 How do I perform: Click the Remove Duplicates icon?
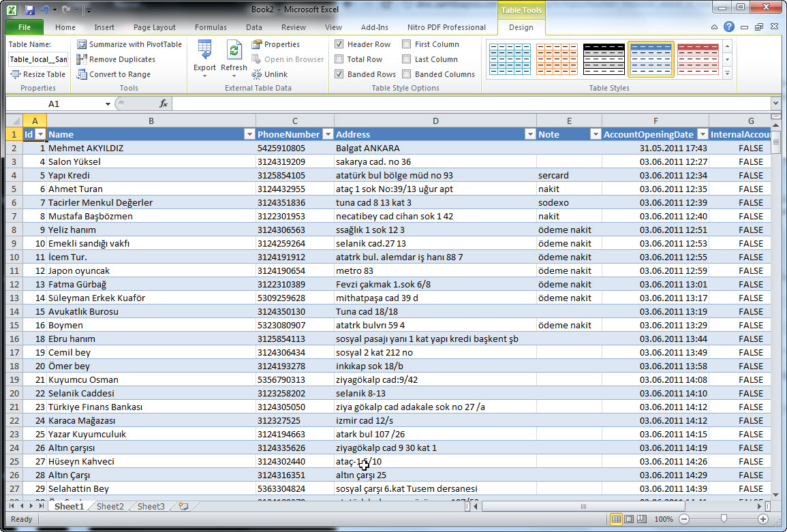pos(82,59)
